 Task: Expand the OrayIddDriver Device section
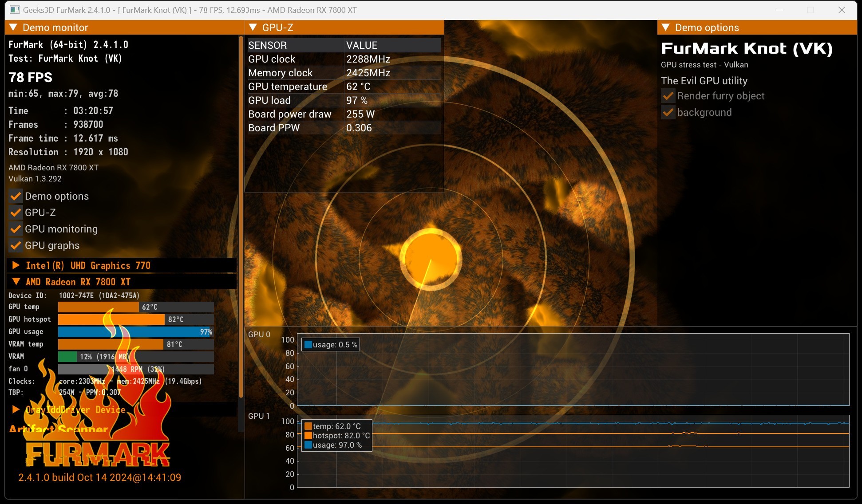coord(16,409)
